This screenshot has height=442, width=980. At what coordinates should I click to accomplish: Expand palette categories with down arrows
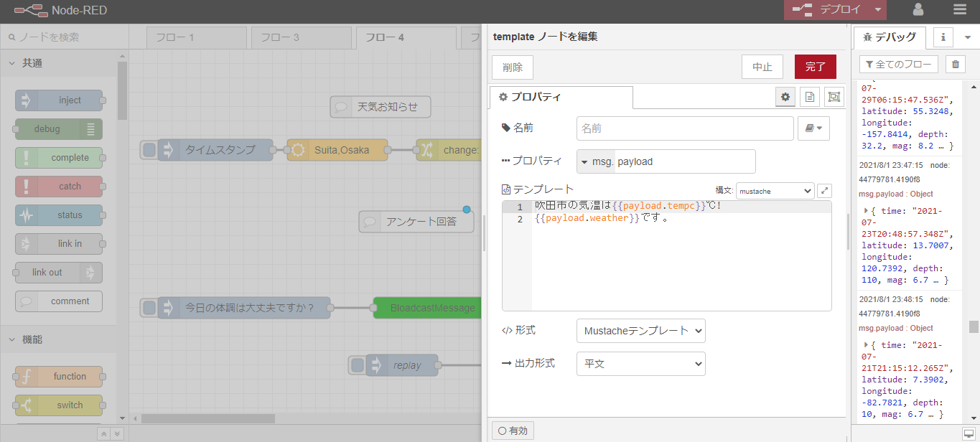pyautogui.click(x=117, y=433)
